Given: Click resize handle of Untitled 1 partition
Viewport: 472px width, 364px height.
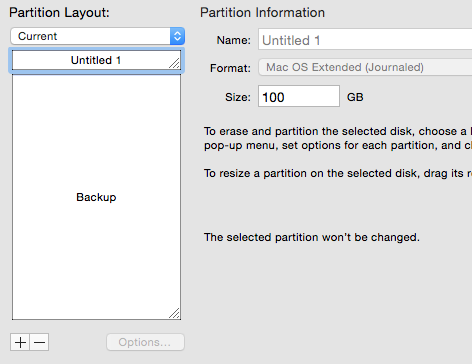Looking at the screenshot, I should point(174,63).
